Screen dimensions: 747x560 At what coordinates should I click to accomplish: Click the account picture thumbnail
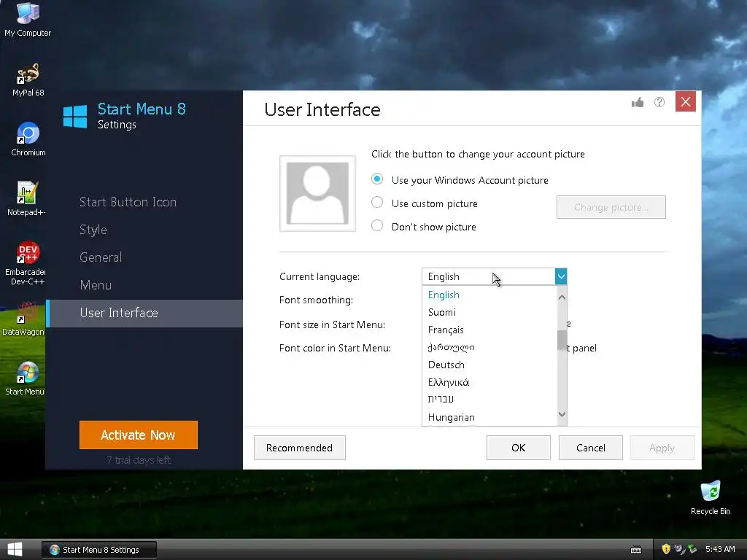coord(317,193)
